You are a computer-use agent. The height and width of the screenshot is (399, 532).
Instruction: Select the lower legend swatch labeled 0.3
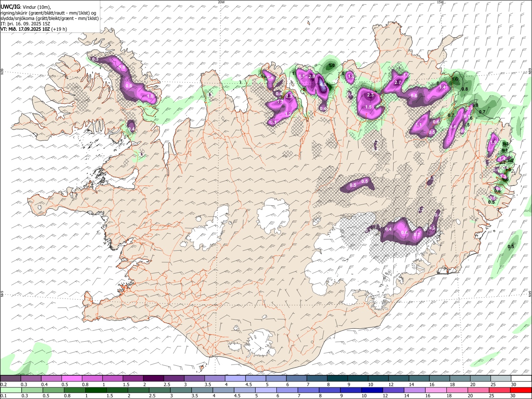point(32,390)
